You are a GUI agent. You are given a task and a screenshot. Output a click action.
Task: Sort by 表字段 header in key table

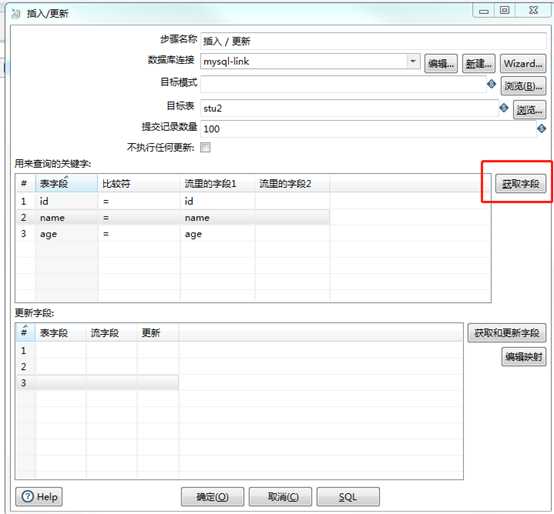66,184
